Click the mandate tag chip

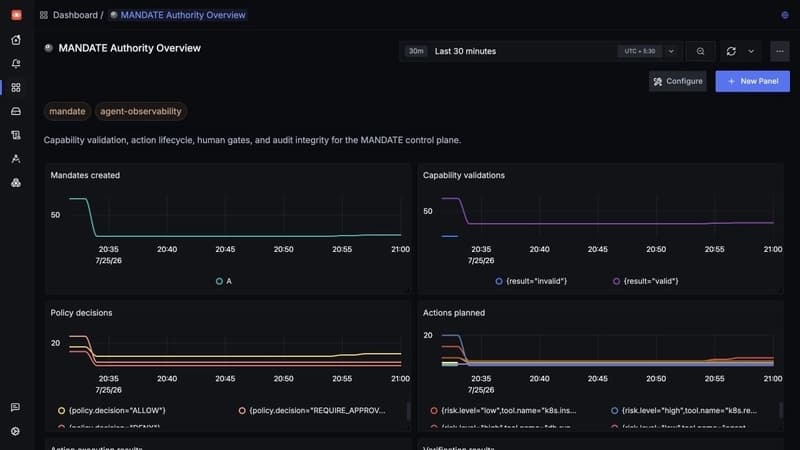point(67,111)
